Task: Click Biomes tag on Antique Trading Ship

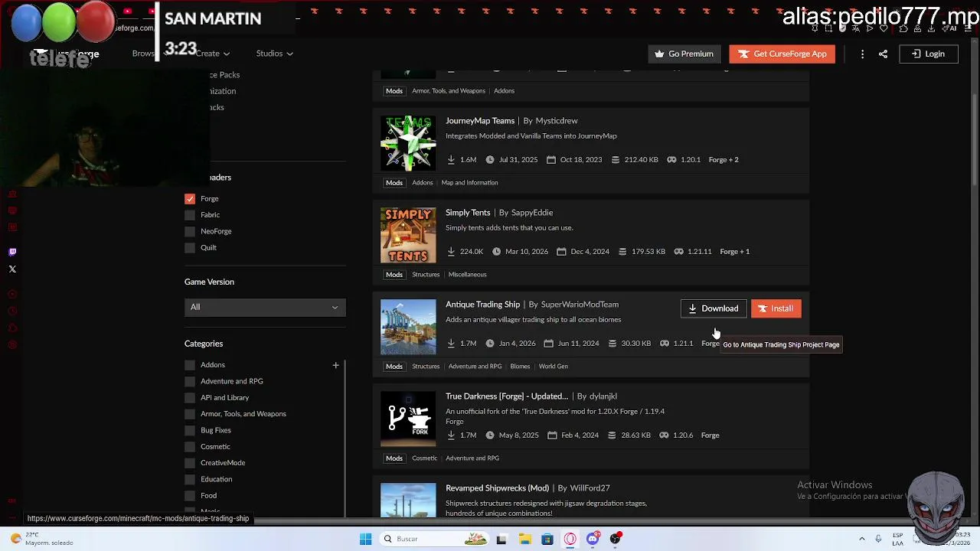Action: pos(520,366)
